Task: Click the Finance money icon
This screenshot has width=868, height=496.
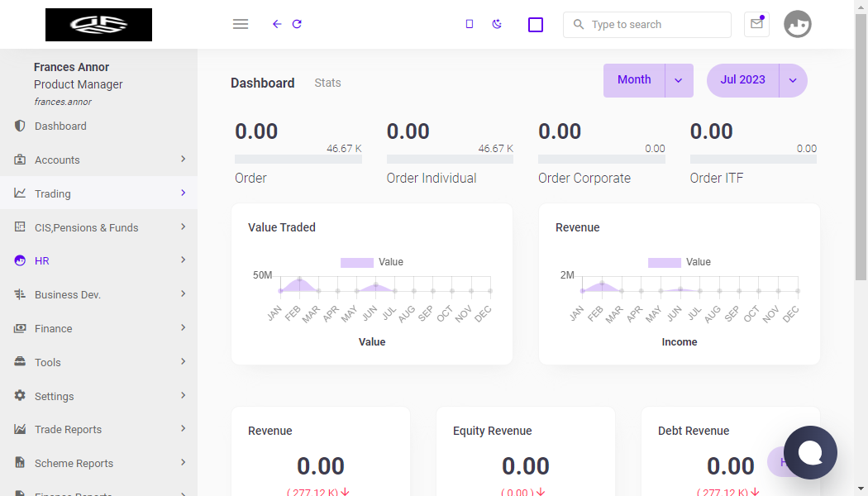Action: 20,328
